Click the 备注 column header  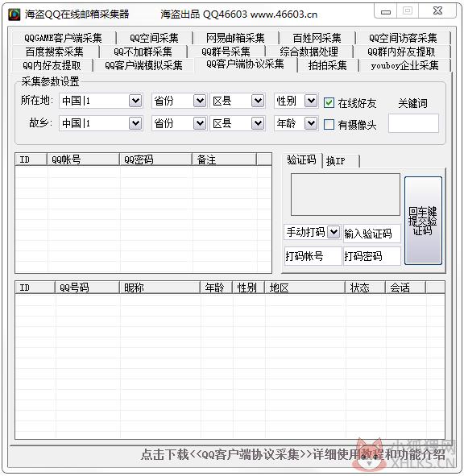point(225,159)
